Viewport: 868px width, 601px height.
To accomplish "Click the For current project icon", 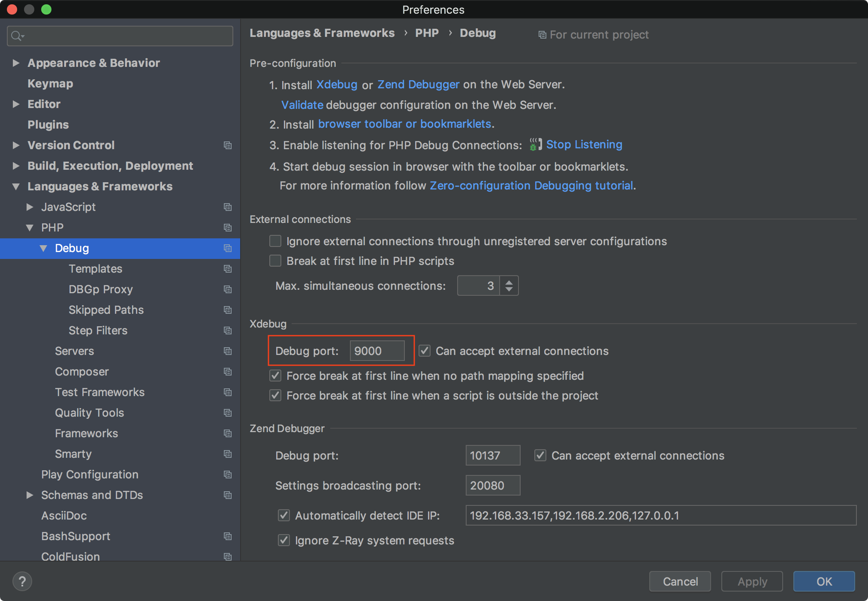I will [542, 35].
